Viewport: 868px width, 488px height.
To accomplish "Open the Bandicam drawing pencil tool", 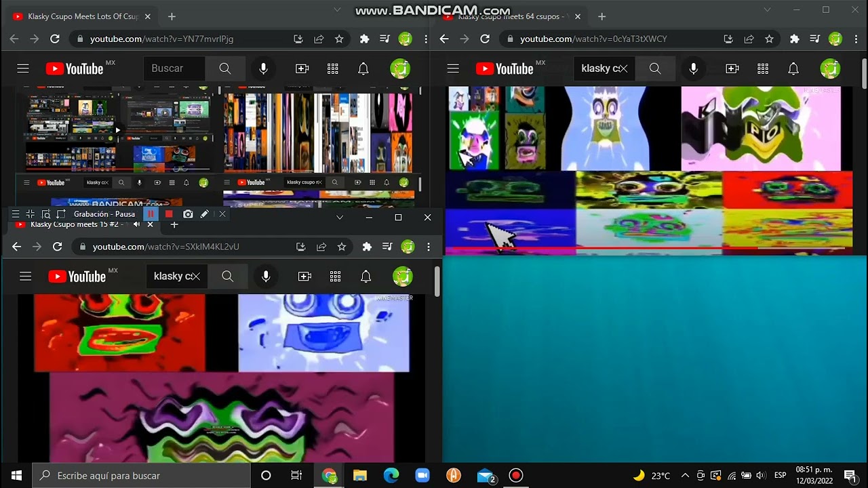I will 205,214.
